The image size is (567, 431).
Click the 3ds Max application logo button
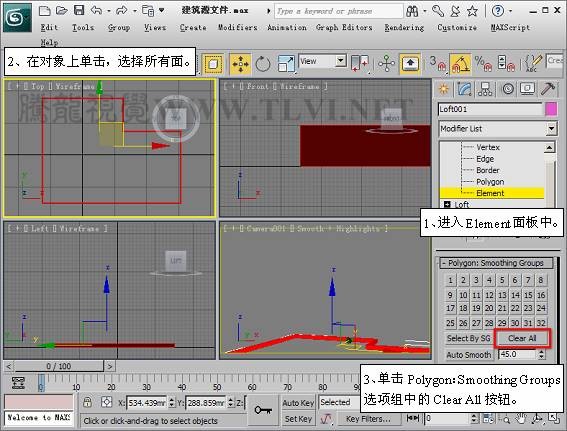click(x=18, y=17)
